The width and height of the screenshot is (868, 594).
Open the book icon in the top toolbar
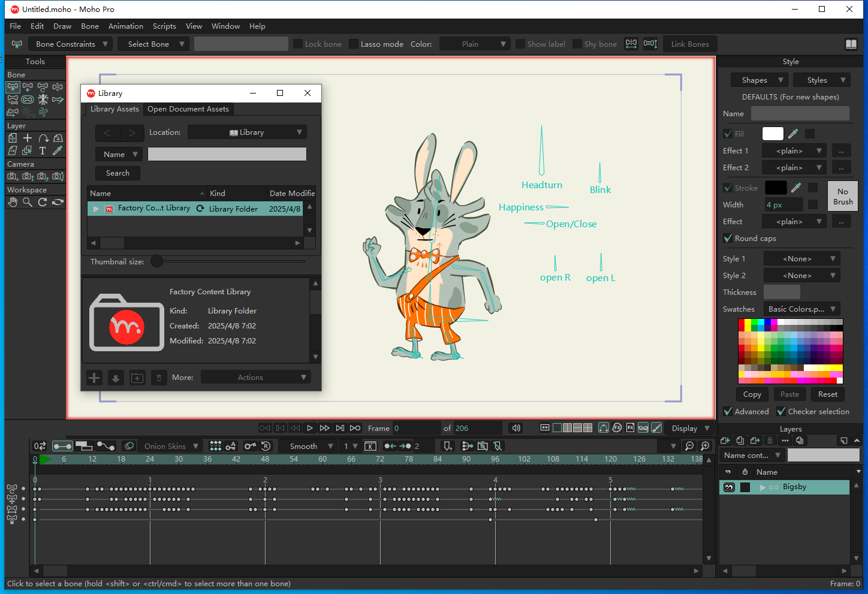[851, 44]
